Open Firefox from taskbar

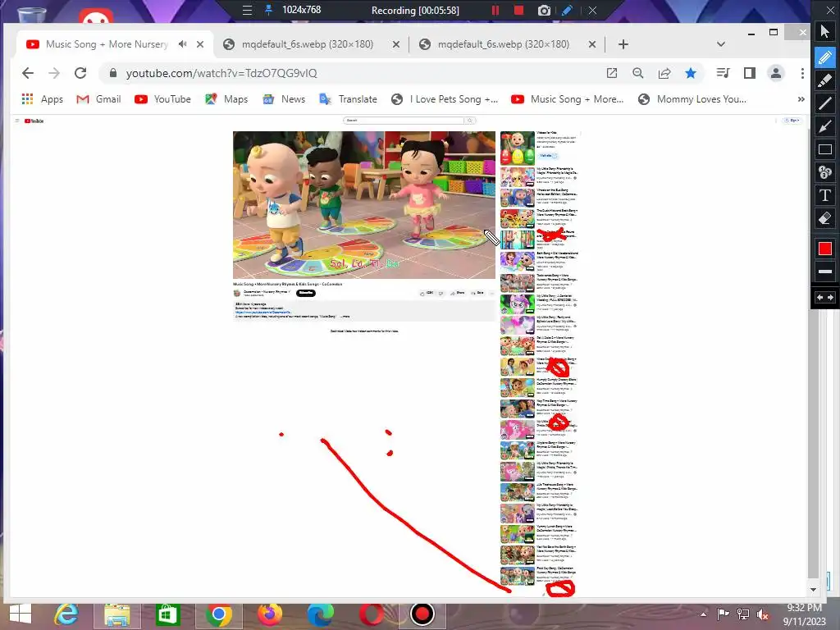(269, 614)
